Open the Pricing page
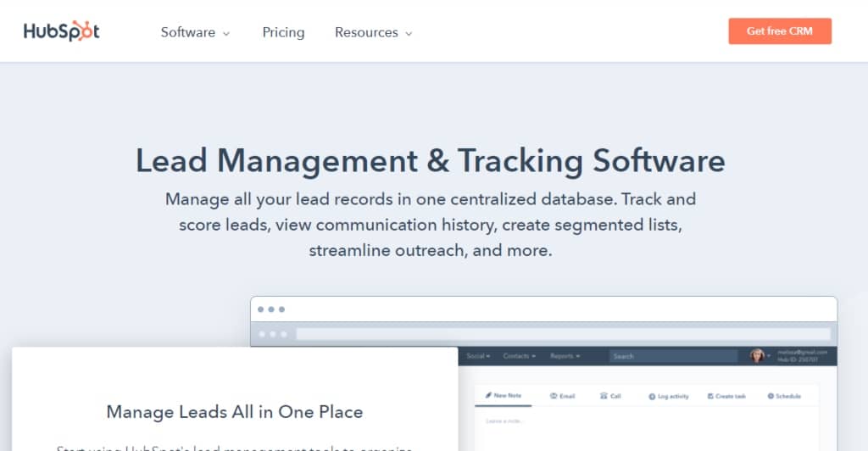Screen dimensions: 868x451 283,33
